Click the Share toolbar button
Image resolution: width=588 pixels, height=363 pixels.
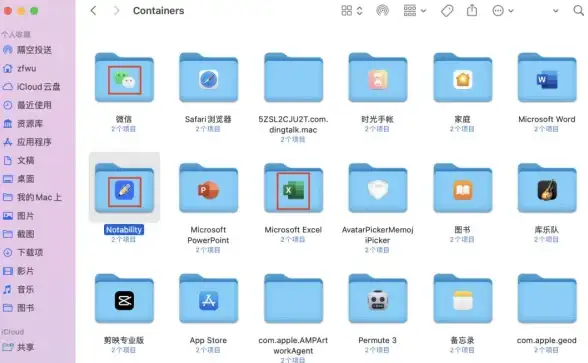[472, 10]
